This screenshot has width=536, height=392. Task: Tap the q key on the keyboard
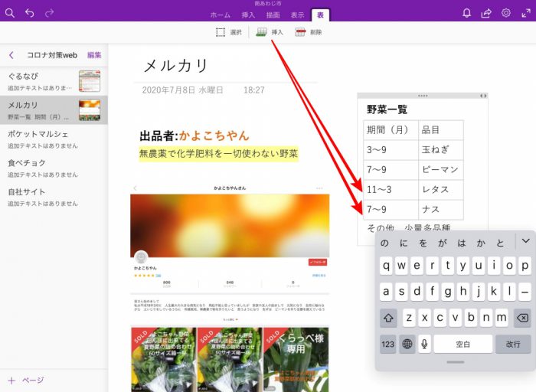[386, 266]
